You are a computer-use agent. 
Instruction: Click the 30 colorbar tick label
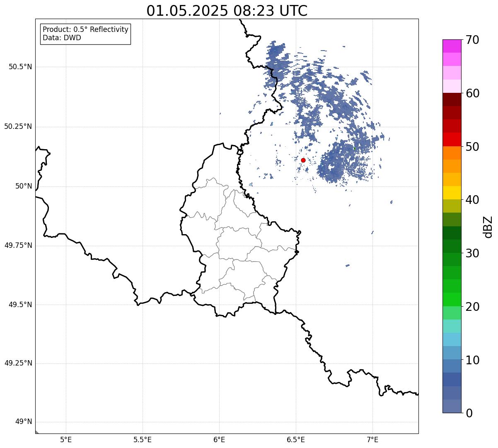472,253
